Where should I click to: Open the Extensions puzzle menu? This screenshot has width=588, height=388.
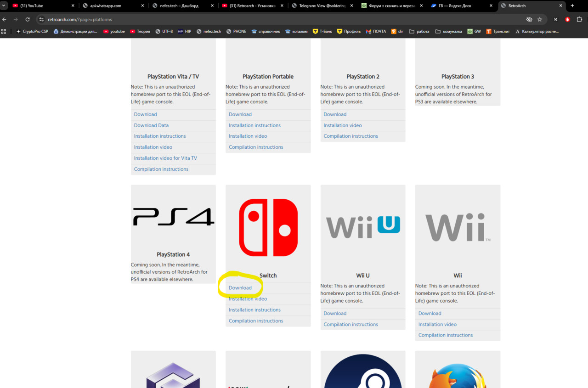point(579,20)
